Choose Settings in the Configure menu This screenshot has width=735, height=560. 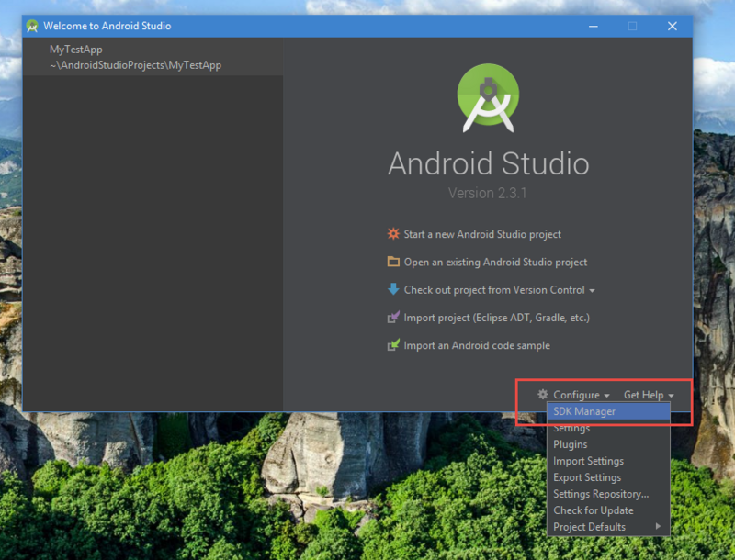(x=608, y=428)
